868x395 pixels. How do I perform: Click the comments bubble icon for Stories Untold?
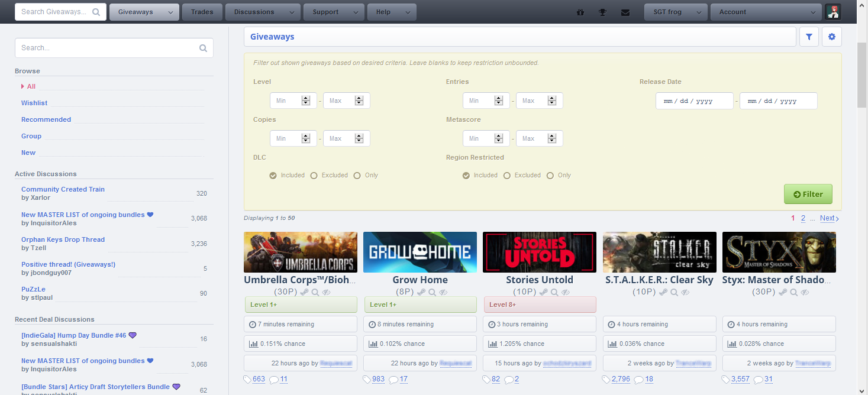pos(509,380)
